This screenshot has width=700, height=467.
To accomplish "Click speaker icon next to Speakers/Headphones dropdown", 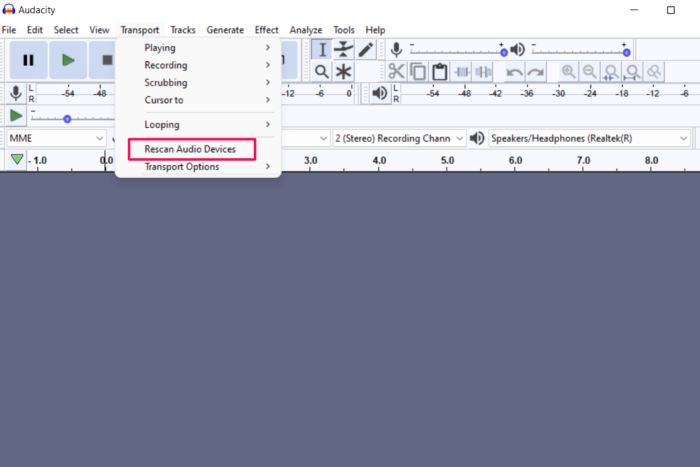I will pos(477,138).
